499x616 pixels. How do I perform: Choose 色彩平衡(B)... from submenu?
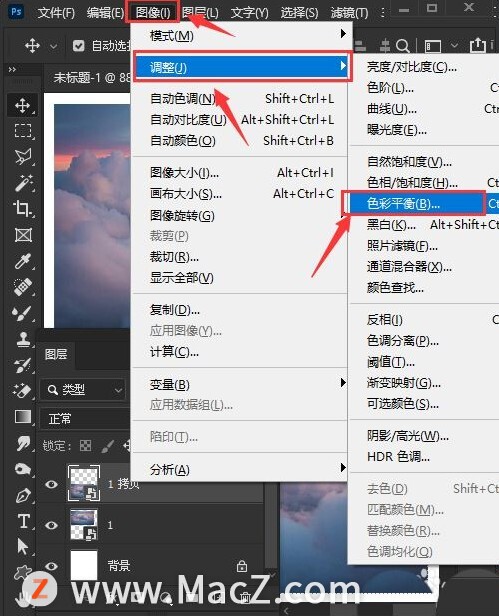pyautogui.click(x=424, y=203)
